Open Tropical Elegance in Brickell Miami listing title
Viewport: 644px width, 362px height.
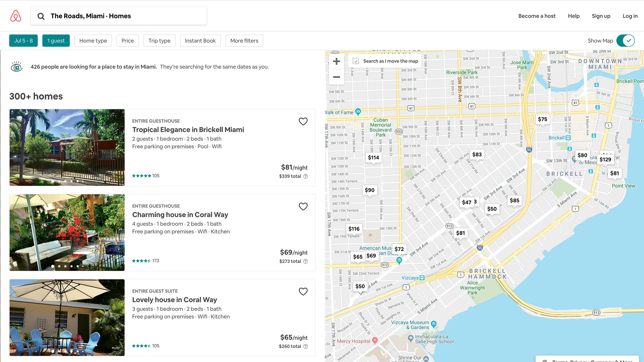click(x=188, y=130)
